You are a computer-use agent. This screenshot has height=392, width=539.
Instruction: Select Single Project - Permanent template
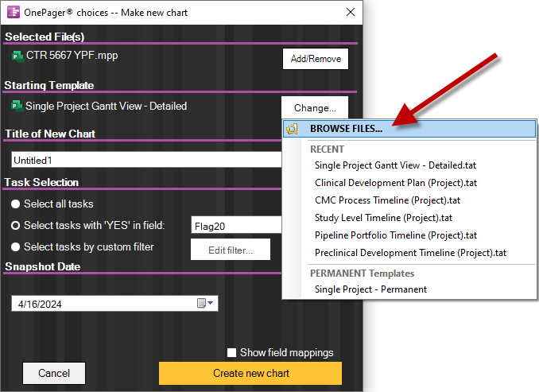point(370,289)
